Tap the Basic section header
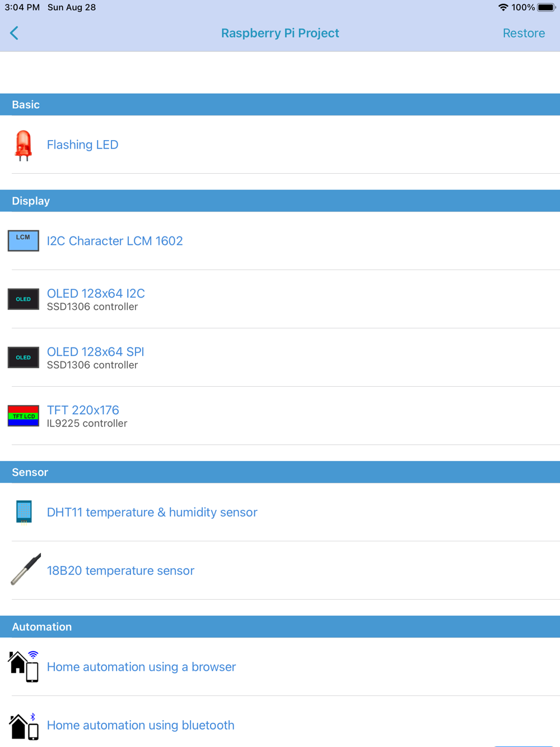 coord(280,105)
